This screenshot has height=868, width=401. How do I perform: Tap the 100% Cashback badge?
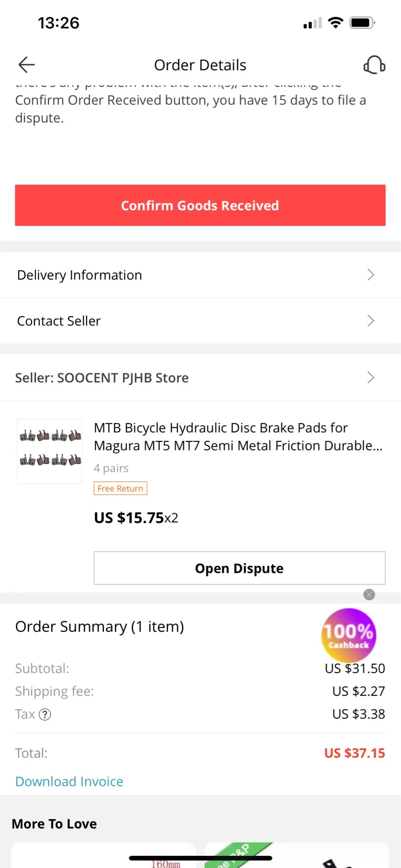[x=349, y=635]
